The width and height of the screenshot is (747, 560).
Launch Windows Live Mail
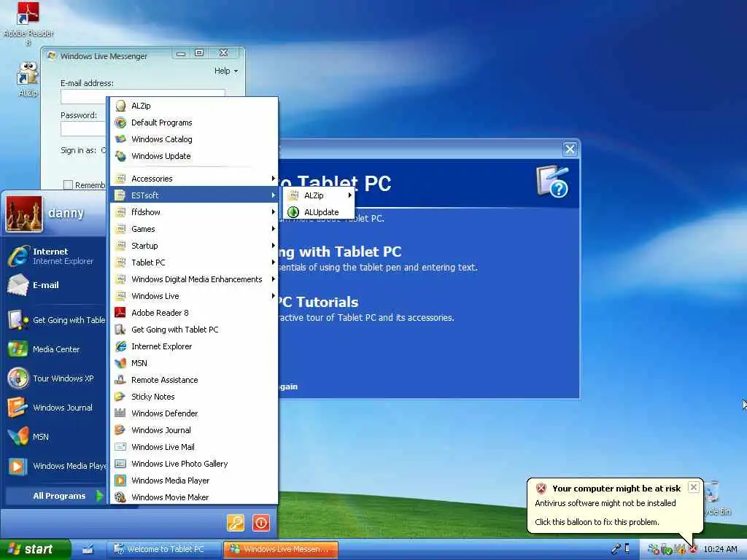coord(193,447)
